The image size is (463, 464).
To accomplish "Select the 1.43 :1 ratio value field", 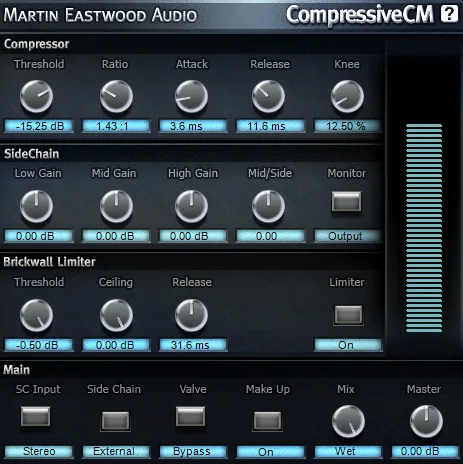I will (x=116, y=126).
